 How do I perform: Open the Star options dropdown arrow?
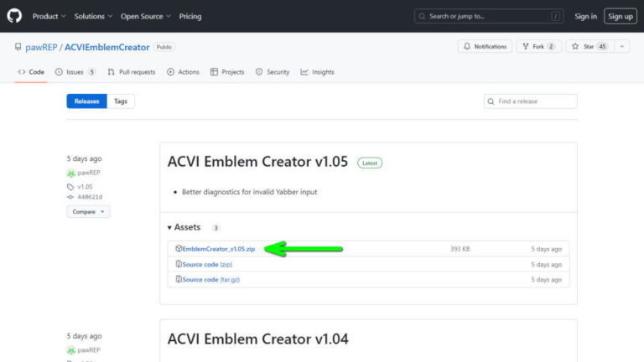pyautogui.click(x=621, y=47)
